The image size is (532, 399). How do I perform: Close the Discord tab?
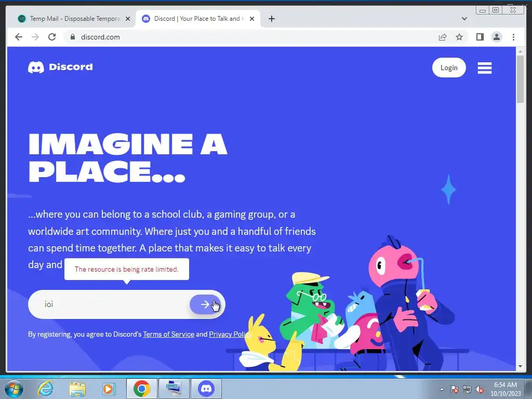(x=252, y=19)
